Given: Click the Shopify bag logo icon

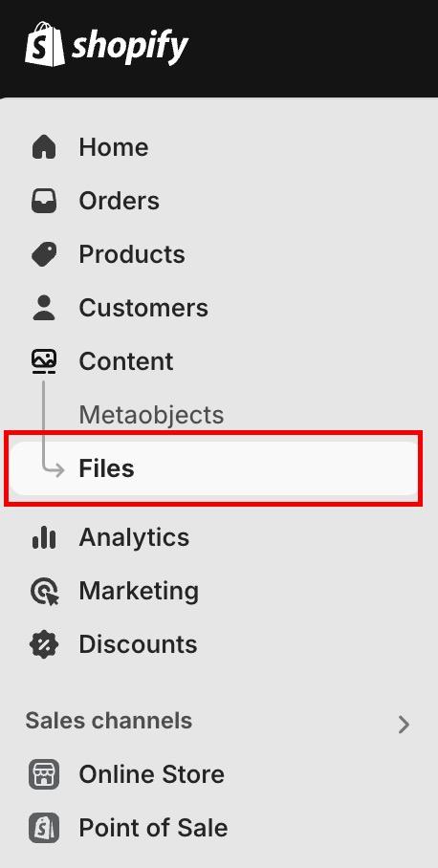Looking at the screenshot, I should click(x=45, y=44).
